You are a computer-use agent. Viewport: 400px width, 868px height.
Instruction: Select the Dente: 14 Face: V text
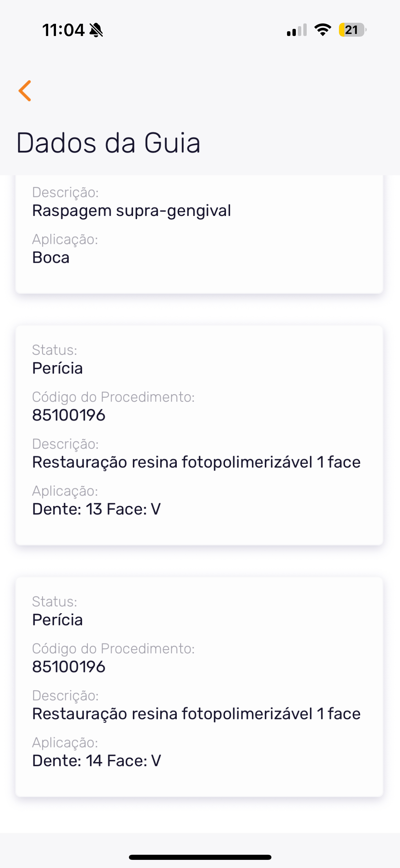[96, 761]
